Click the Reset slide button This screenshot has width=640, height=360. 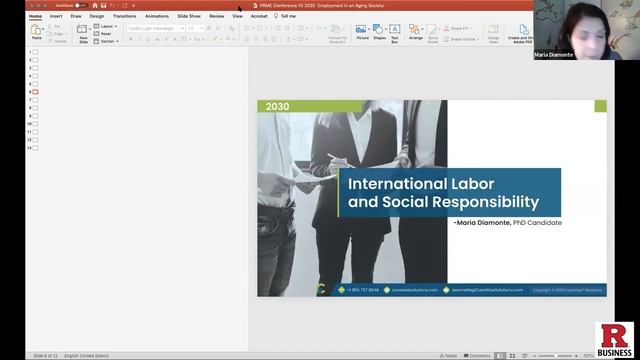pyautogui.click(x=102, y=34)
